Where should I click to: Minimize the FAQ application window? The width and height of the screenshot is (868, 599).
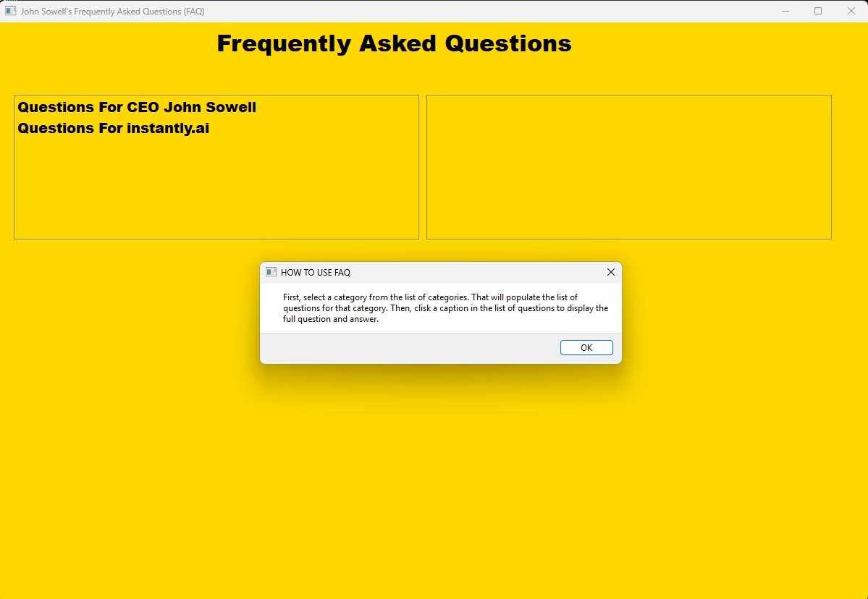pyautogui.click(x=785, y=11)
